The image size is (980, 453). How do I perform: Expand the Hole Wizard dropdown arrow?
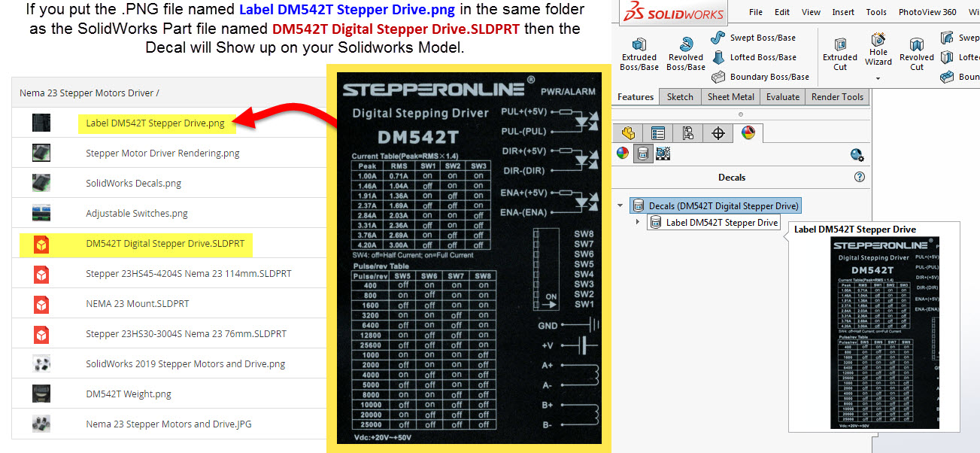pos(878,78)
